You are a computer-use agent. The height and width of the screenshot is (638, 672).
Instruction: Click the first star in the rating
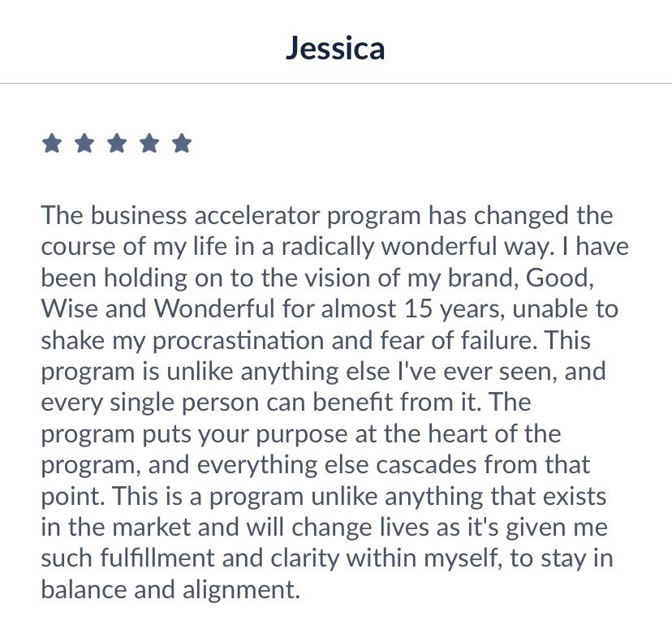52,143
